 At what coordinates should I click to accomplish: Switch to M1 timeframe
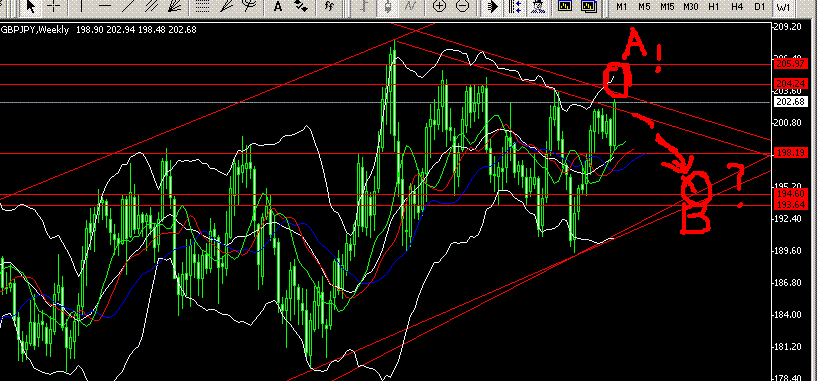tap(621, 7)
